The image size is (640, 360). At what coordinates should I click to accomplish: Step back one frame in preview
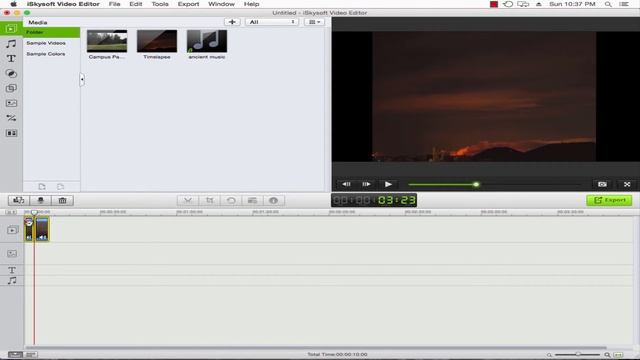pos(346,184)
